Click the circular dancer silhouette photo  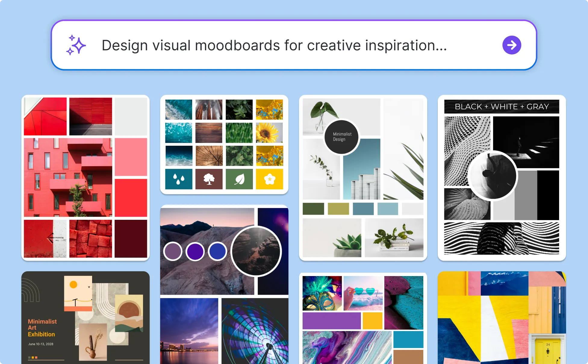point(493,176)
